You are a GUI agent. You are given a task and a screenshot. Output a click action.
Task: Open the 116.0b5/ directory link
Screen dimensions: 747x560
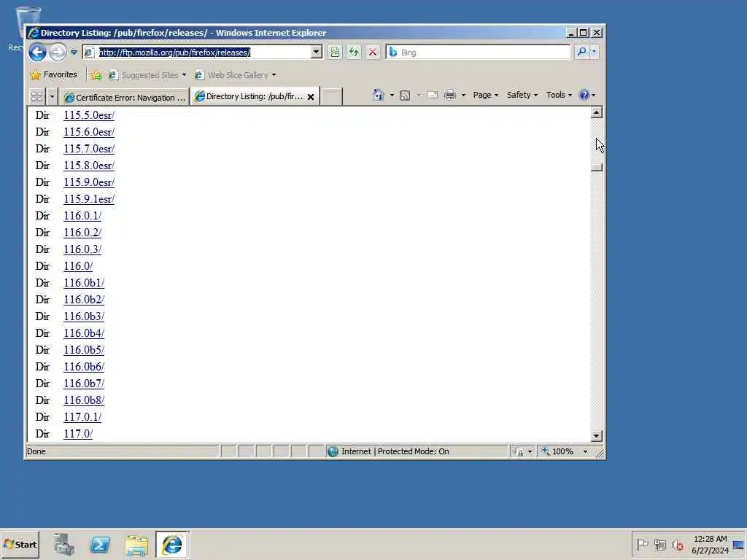click(x=84, y=350)
